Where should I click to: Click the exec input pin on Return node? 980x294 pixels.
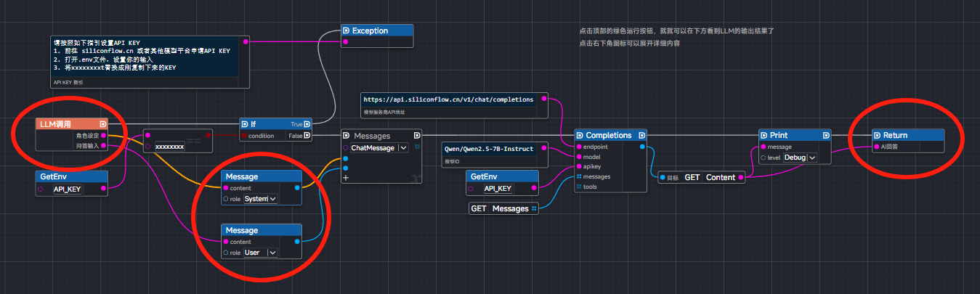(877, 135)
